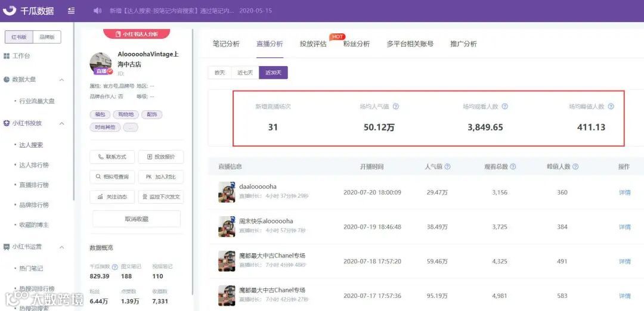The image size is (644, 311).
Task: Go to 品牌排行榜 in sidebar
Action: pyautogui.click(x=34, y=205)
